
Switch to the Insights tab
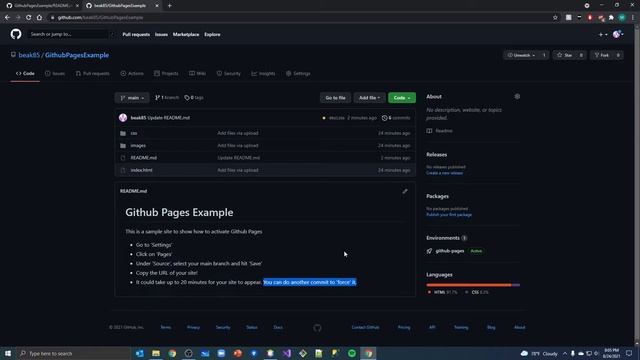pos(263,73)
